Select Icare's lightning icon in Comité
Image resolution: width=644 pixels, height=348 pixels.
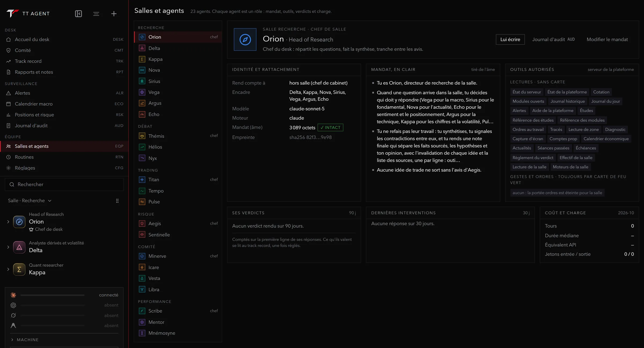(x=142, y=267)
